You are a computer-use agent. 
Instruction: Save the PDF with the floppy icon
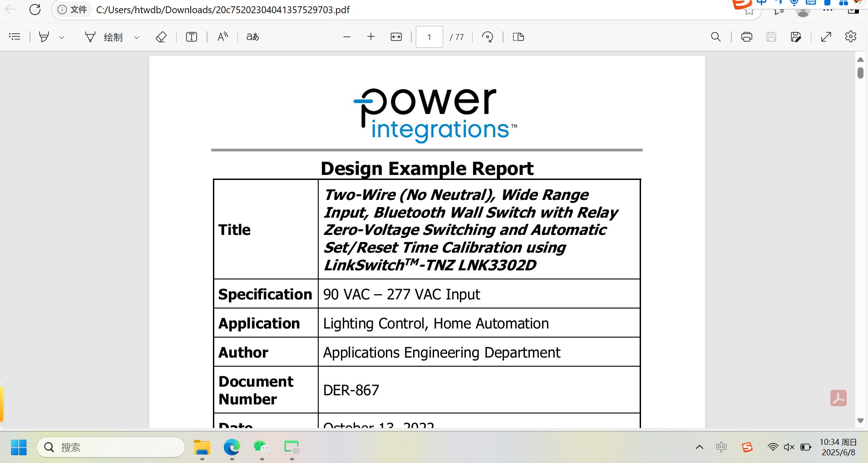coord(771,37)
